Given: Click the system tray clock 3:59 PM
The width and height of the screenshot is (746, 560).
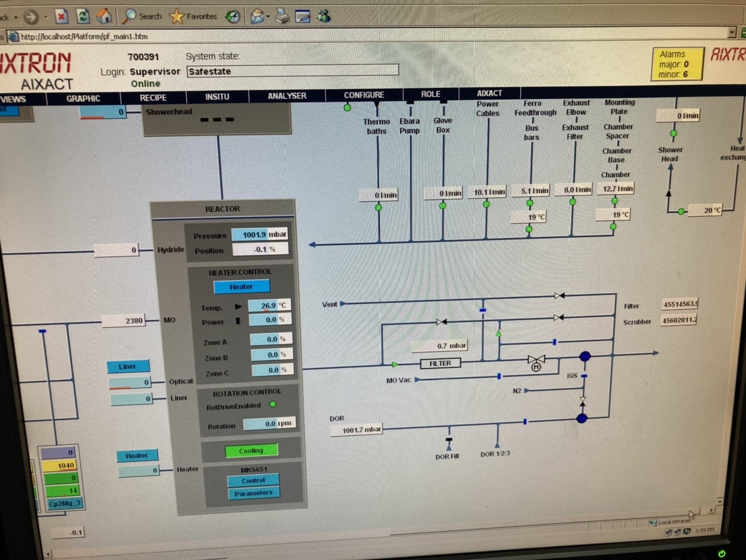Looking at the screenshot, I should (x=705, y=530).
